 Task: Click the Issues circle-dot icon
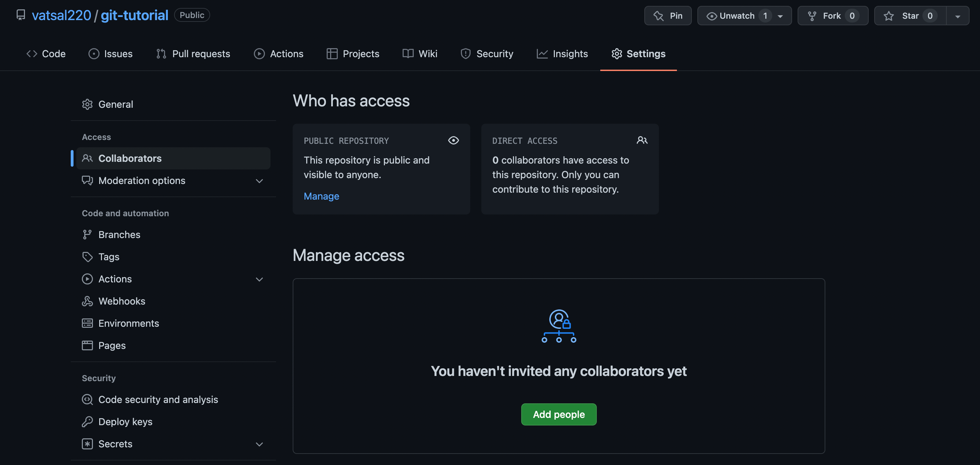(94, 54)
